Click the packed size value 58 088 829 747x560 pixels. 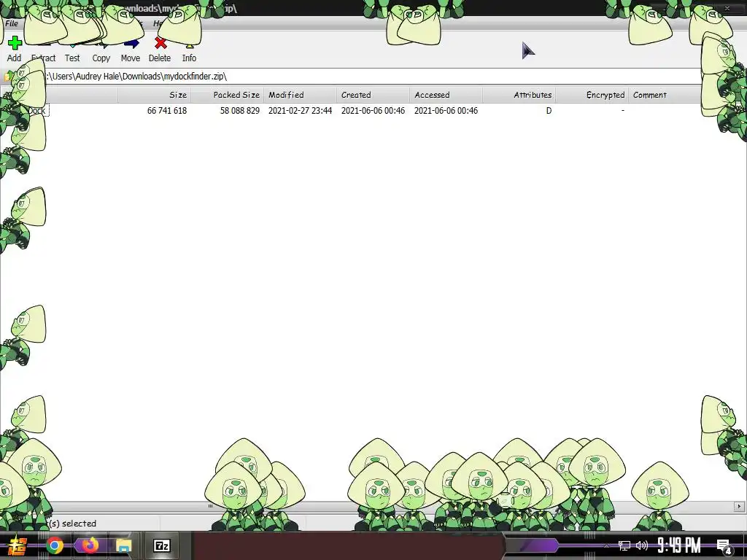click(239, 111)
